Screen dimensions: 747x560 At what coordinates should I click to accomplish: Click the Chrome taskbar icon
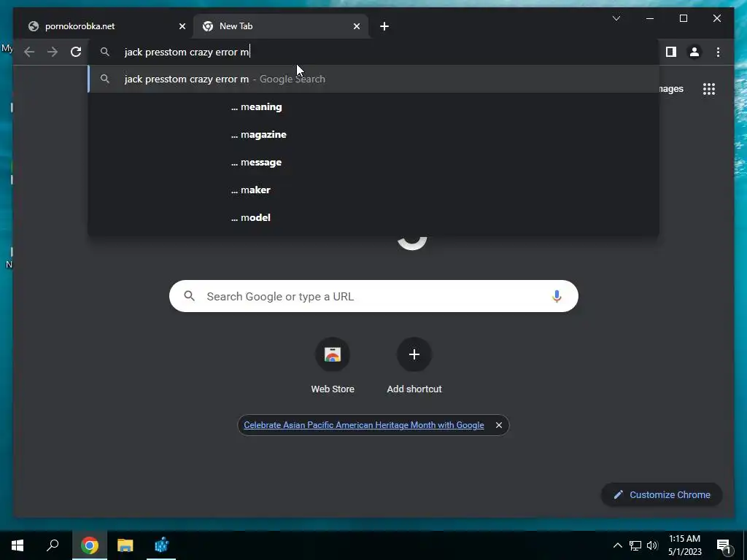pyautogui.click(x=89, y=545)
